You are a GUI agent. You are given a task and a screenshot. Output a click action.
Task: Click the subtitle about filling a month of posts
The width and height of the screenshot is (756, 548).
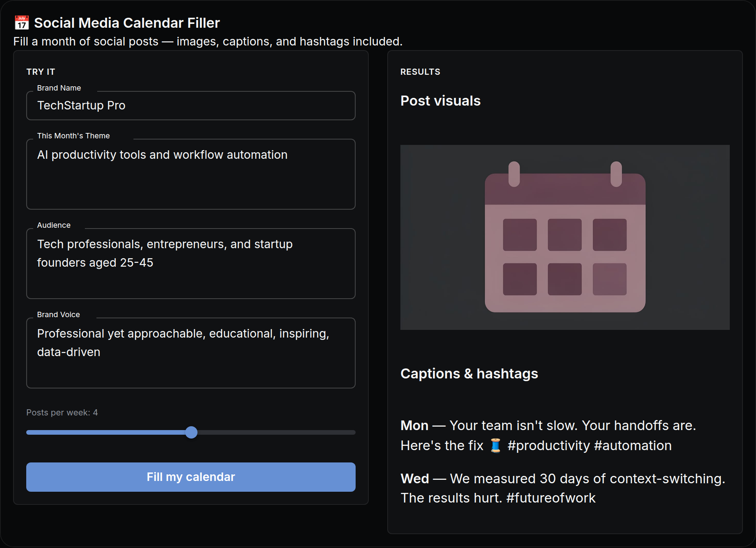[208, 41]
